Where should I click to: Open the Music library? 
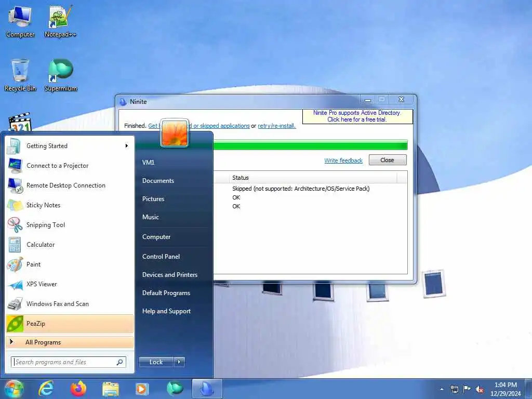(x=150, y=217)
